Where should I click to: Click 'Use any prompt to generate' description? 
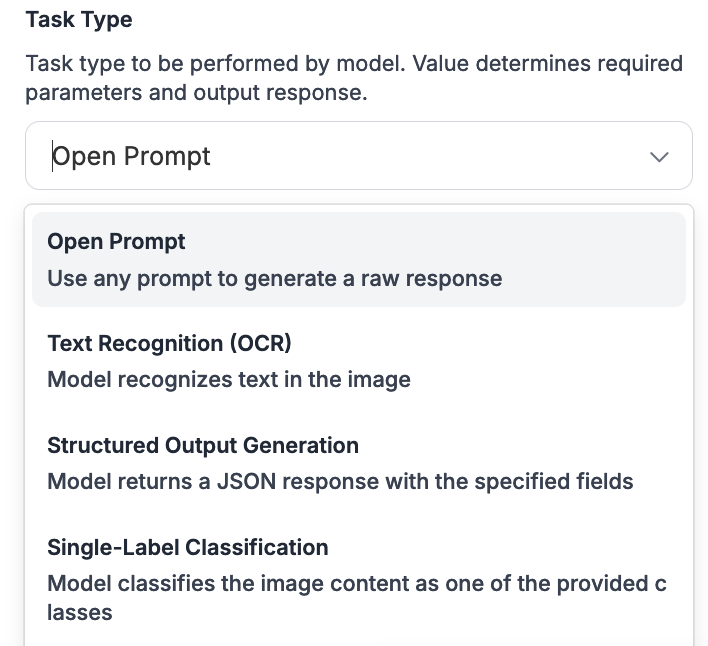[x=274, y=278]
